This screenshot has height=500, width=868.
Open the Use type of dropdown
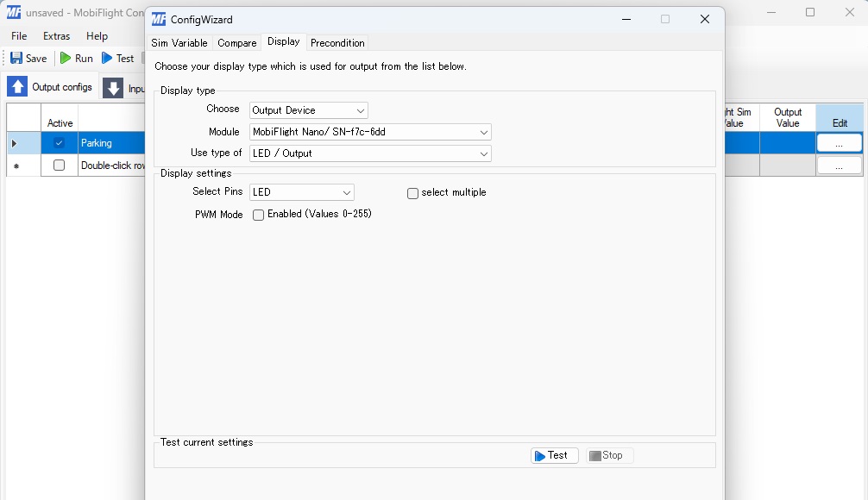tap(370, 153)
